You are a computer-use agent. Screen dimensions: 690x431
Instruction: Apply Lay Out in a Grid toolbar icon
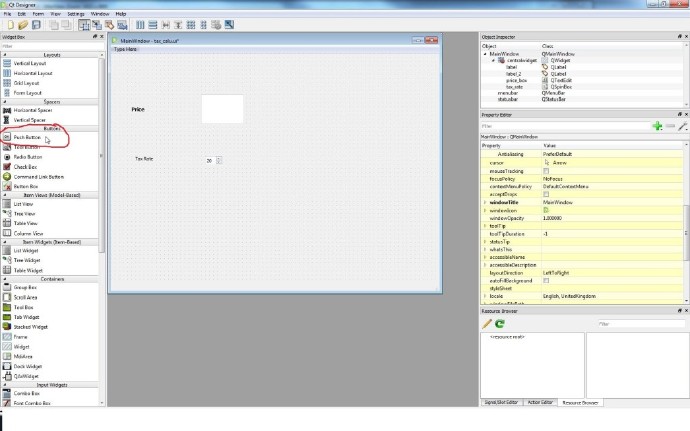coord(191,25)
